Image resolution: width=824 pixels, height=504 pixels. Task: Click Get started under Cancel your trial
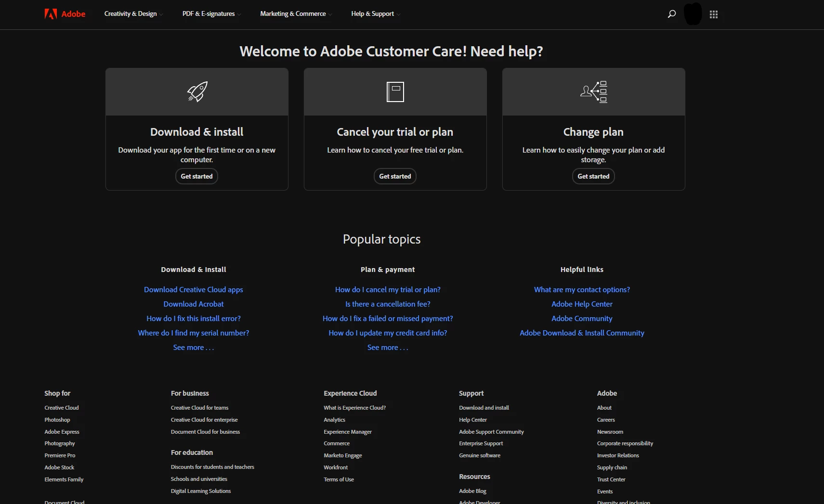395,176
